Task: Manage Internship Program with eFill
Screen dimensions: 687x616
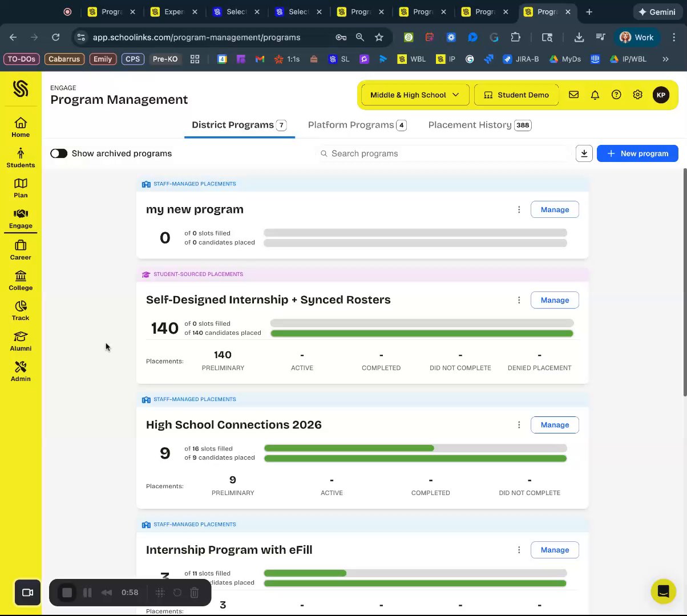Action: click(x=555, y=550)
